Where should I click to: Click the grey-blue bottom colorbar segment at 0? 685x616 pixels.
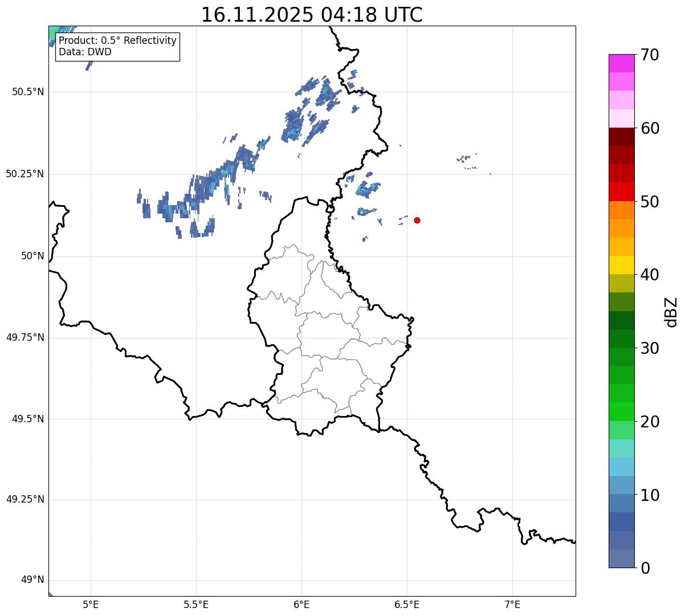tap(622, 558)
